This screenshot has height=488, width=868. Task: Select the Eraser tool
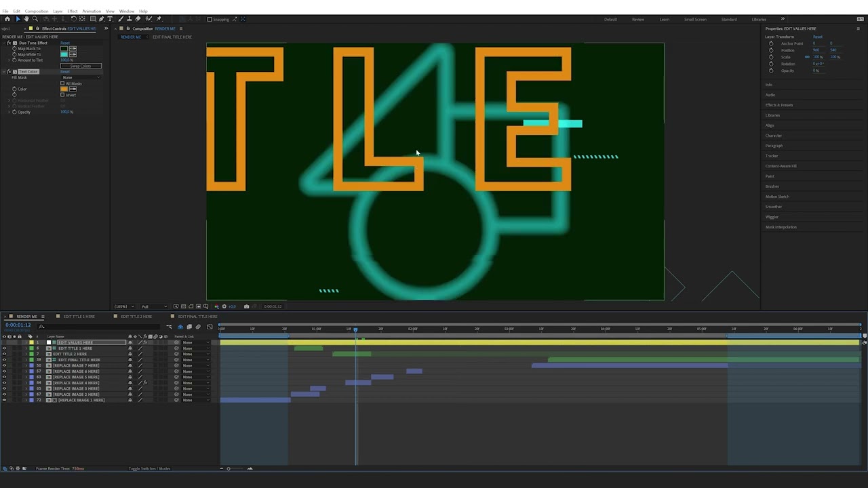coord(138,19)
